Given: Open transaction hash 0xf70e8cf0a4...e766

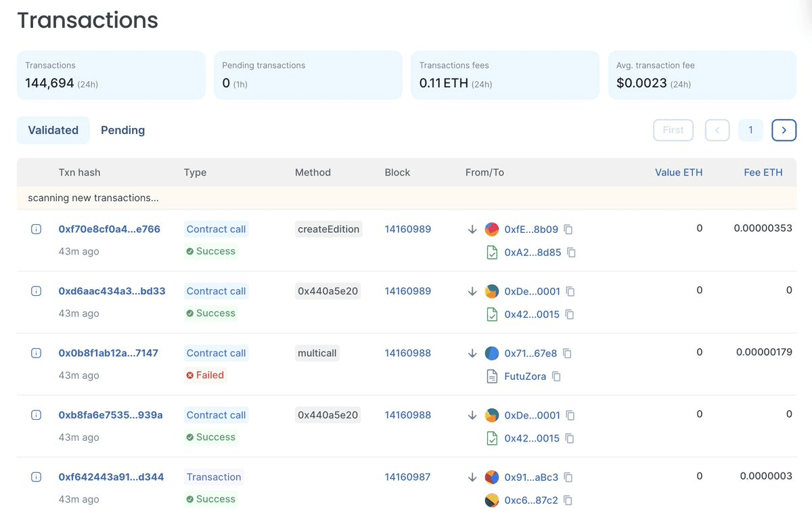Looking at the screenshot, I should click(x=110, y=229).
